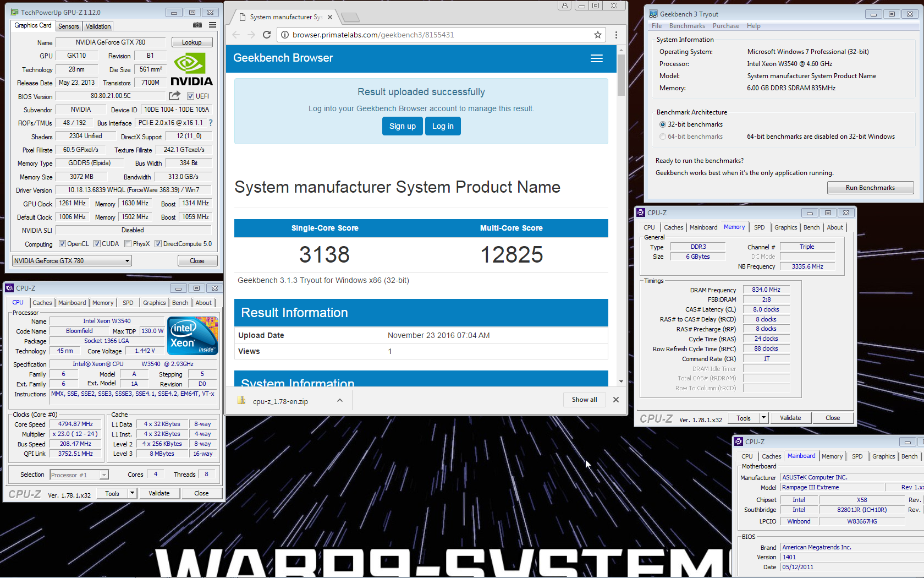Click the site information icon in address bar
The width and height of the screenshot is (924, 578).
click(x=285, y=35)
